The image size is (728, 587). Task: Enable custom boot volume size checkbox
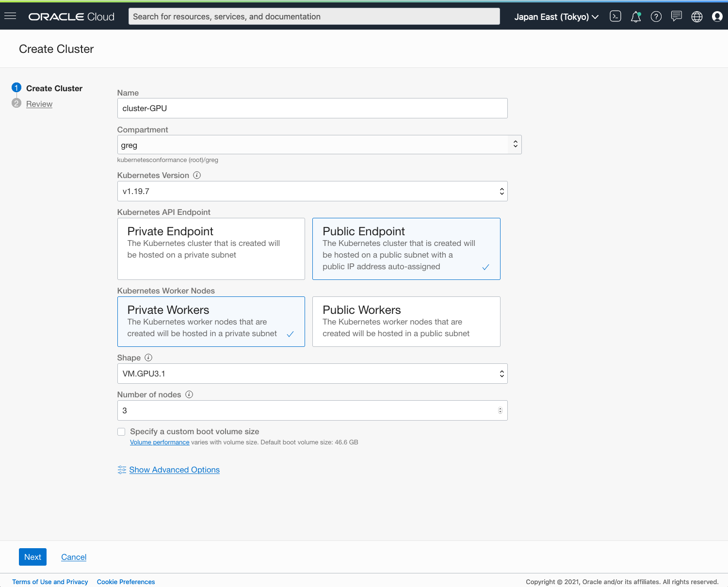point(121,431)
